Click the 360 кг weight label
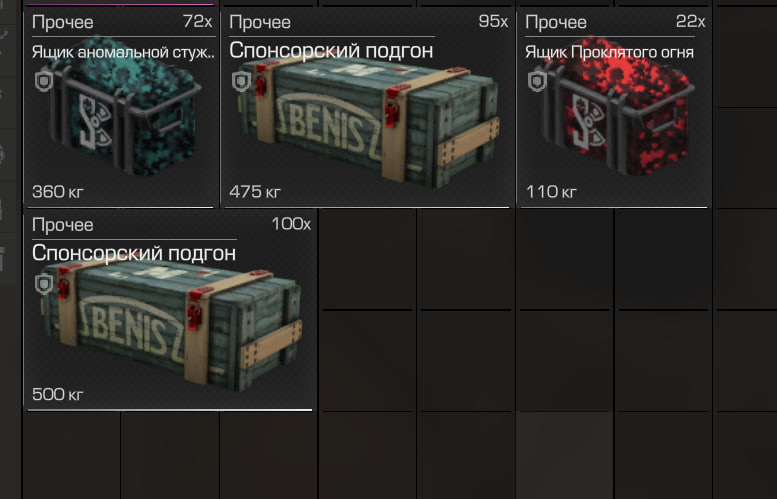The image size is (777, 499). pos(58,191)
